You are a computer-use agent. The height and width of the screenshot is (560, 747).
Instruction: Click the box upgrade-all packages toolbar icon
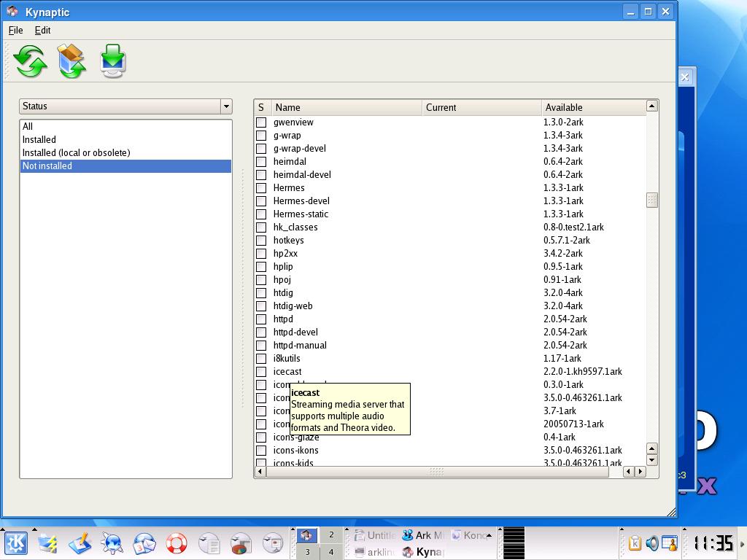(71, 61)
